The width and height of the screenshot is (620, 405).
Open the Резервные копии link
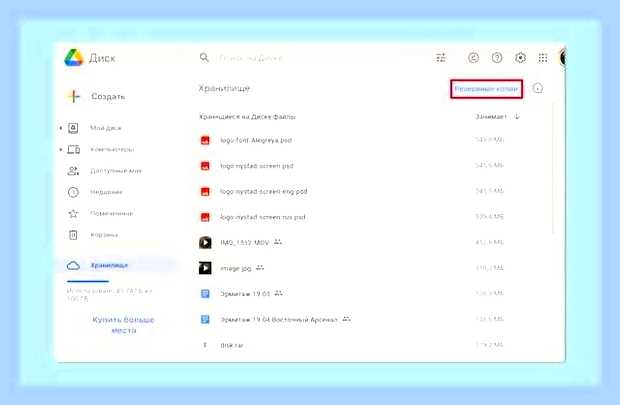486,89
